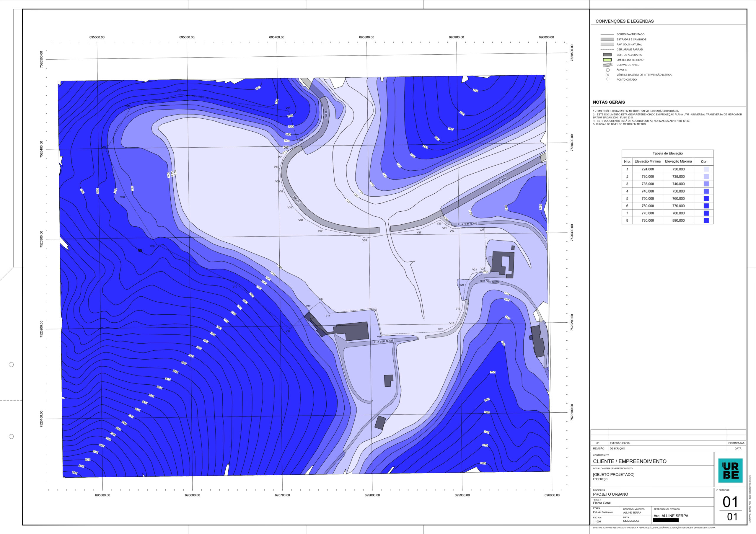Click the 1:1000 scale value
Image resolution: width=756 pixels, height=534 pixels.
(x=597, y=522)
